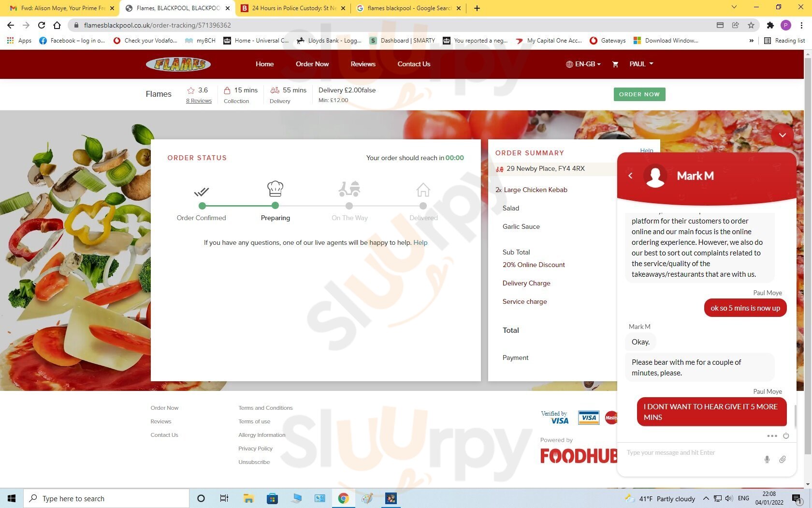812x508 pixels.
Task: Reload the page with the refresh icon
Action: 42,25
